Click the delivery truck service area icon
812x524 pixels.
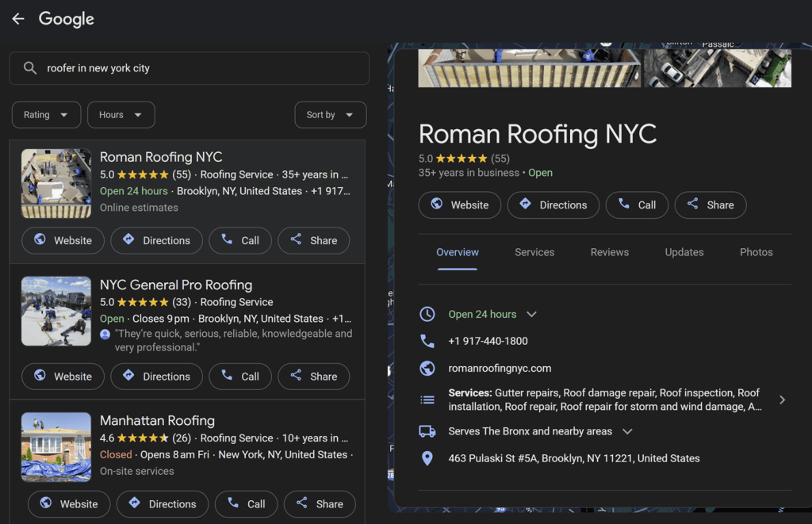pyautogui.click(x=427, y=431)
